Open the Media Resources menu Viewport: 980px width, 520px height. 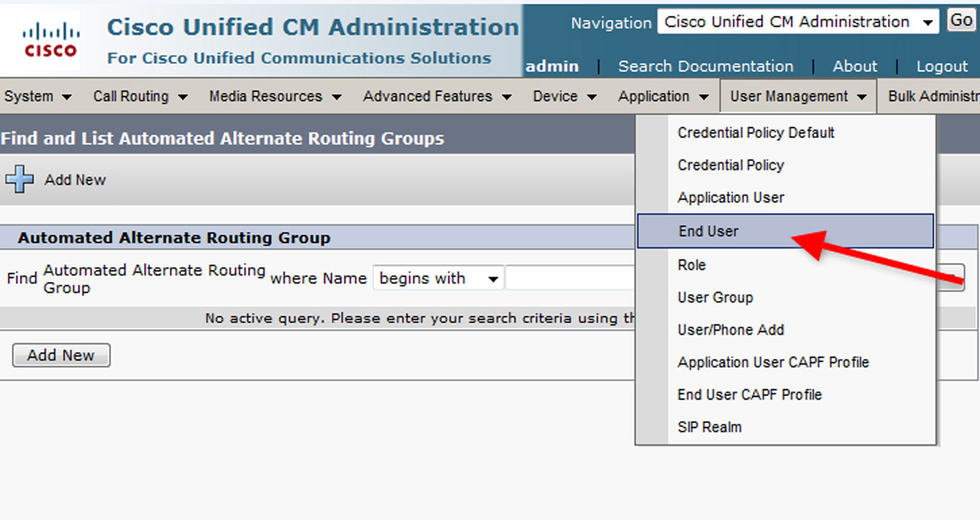pos(275,97)
